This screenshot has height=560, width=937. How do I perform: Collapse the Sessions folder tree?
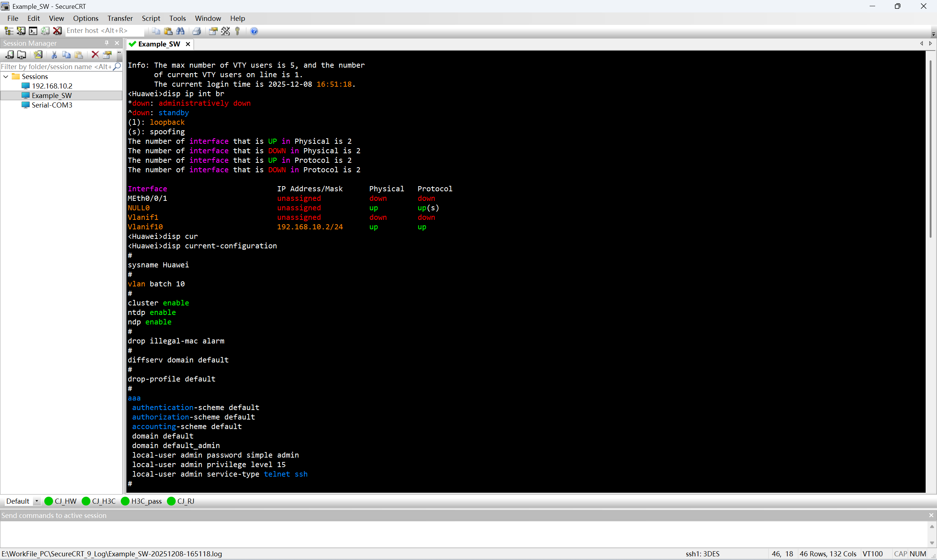pyautogui.click(x=5, y=76)
